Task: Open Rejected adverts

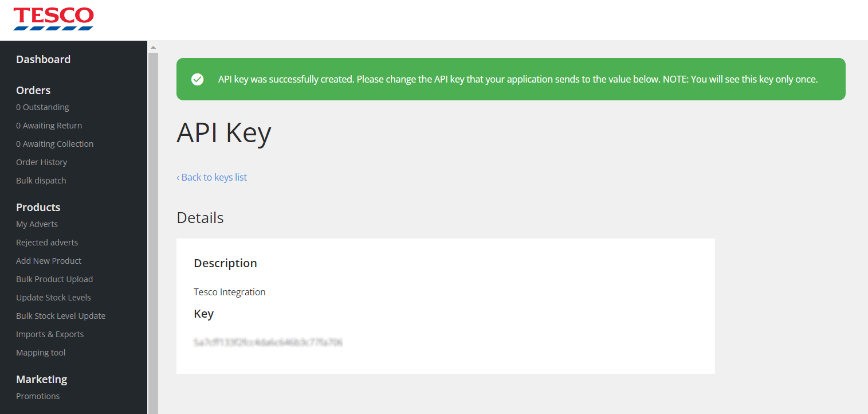Action: click(x=47, y=243)
